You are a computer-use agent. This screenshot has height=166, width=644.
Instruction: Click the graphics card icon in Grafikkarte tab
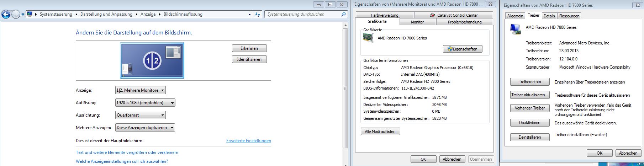pyautogui.click(x=368, y=38)
